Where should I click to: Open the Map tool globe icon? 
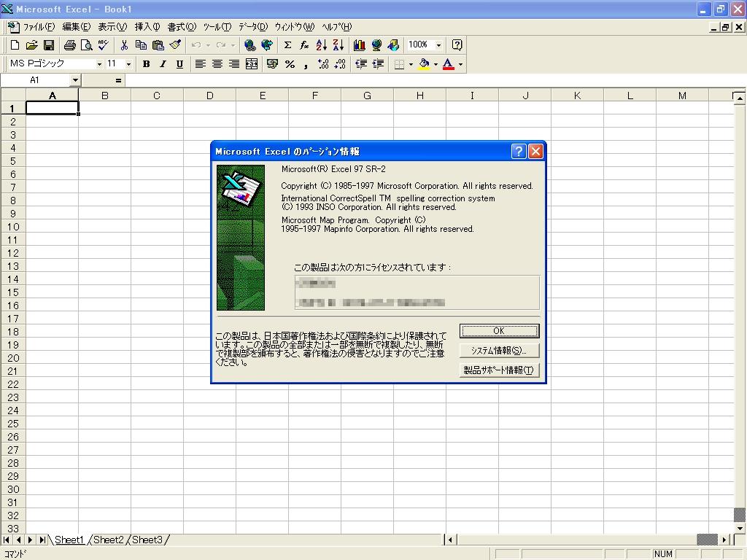point(376,45)
